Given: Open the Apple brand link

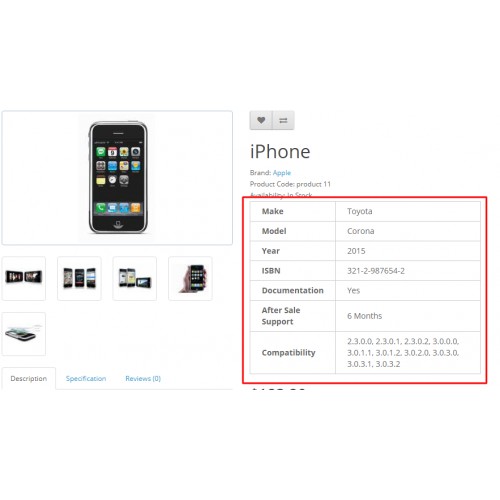Looking at the screenshot, I should click(x=282, y=173).
